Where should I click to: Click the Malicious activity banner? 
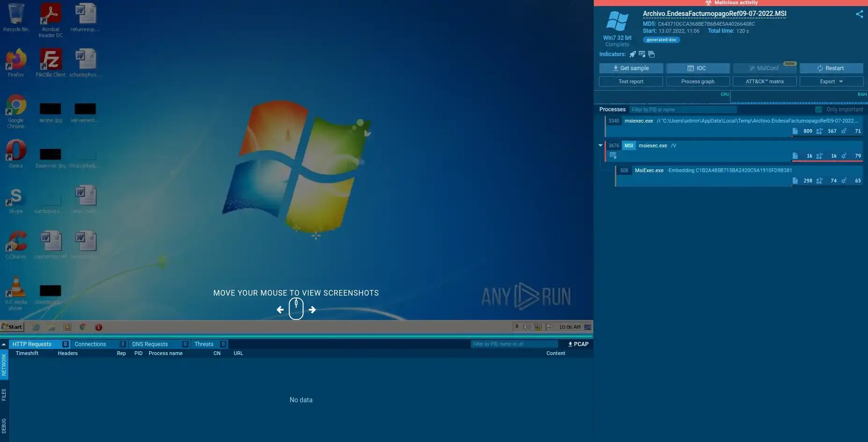tap(731, 3)
